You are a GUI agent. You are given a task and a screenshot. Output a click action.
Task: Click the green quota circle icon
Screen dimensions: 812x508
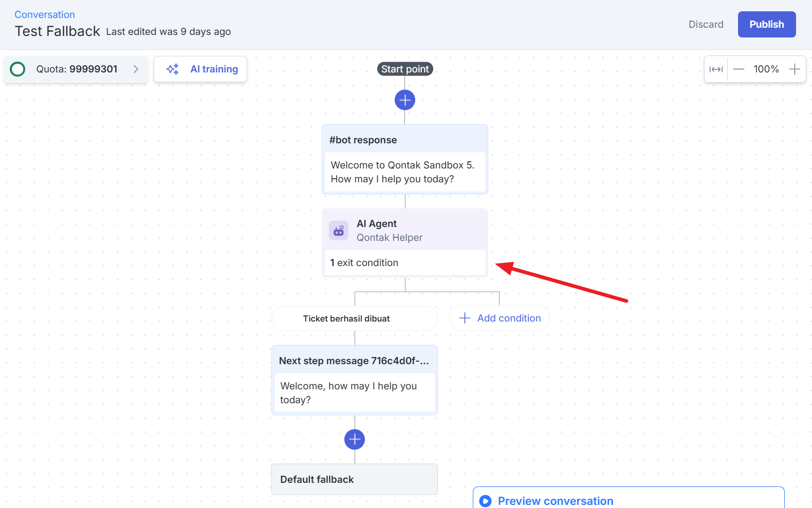18,69
